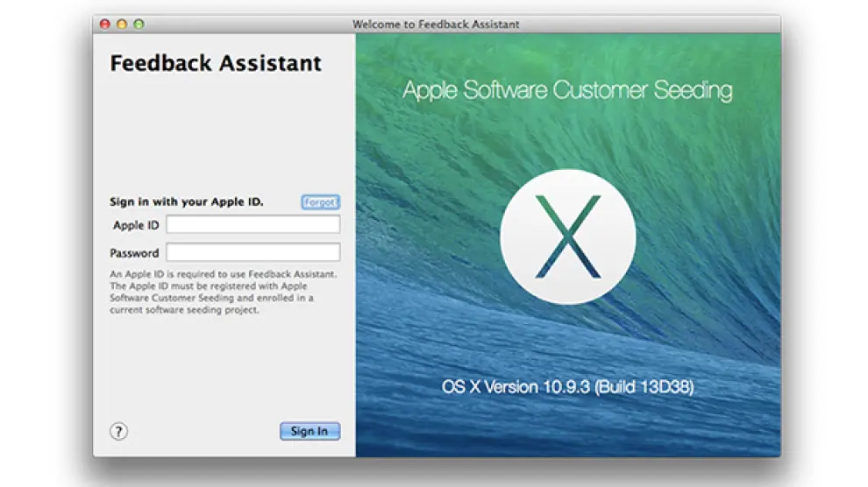This screenshot has height=487, width=868.
Task: Click the Welcome to Feedback Assistant window title
Action: click(436, 25)
